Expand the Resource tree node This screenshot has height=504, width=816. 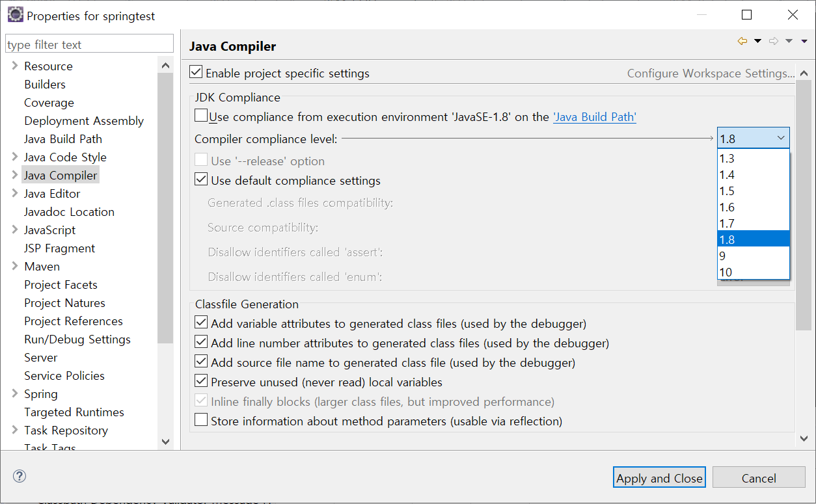tap(14, 66)
